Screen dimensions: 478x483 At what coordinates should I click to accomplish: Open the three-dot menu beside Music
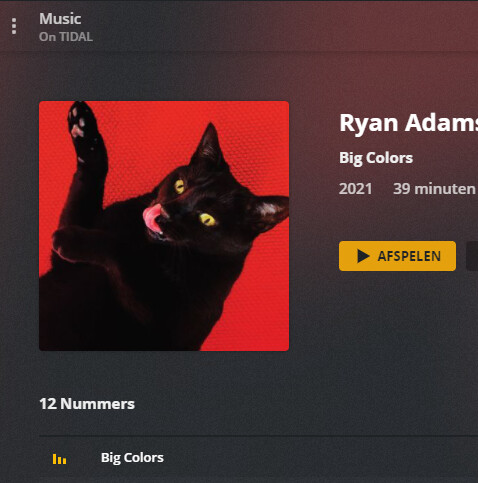coord(14,26)
